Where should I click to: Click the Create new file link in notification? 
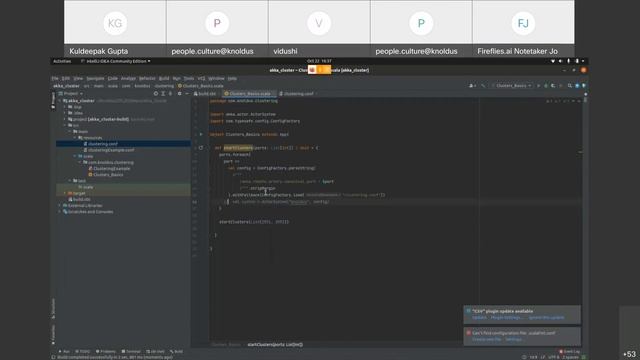pyautogui.click(x=487, y=339)
